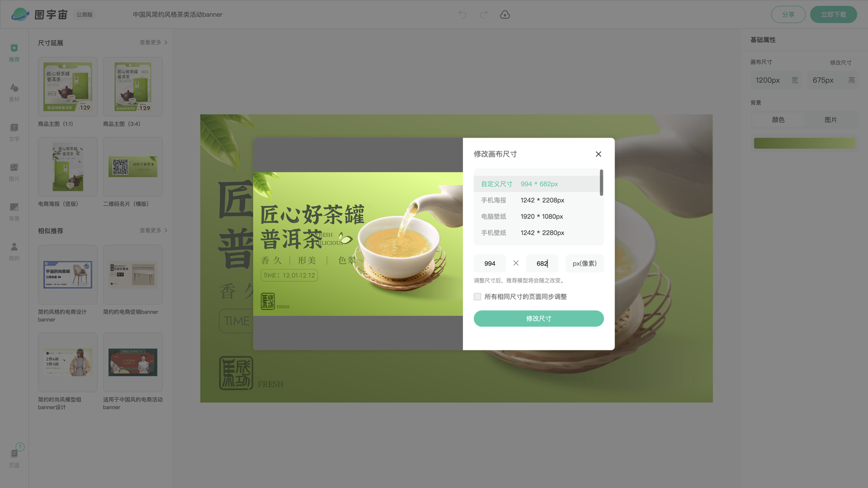
Task: Select 商品主图 (3:4) thumbnail
Action: coord(133,86)
